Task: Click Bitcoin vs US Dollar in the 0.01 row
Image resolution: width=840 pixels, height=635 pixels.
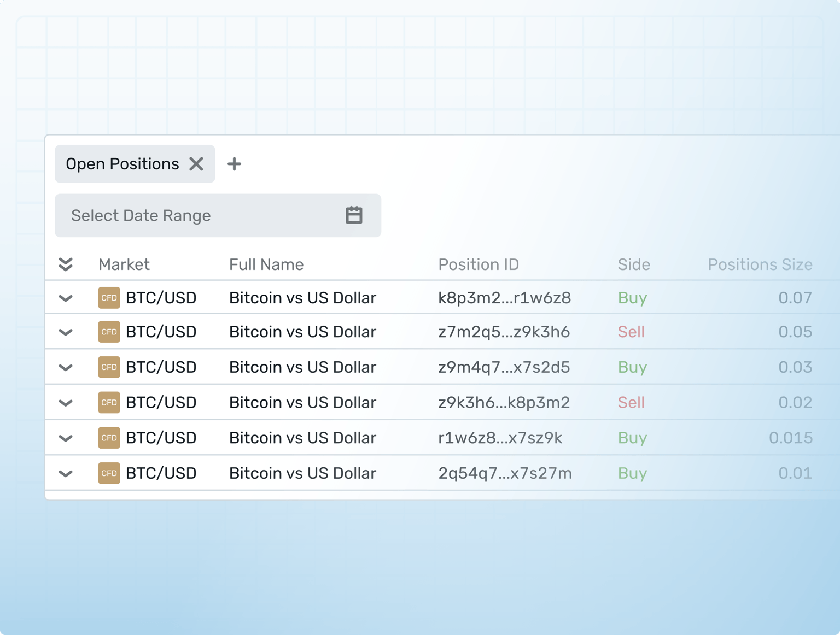Action: tap(302, 473)
